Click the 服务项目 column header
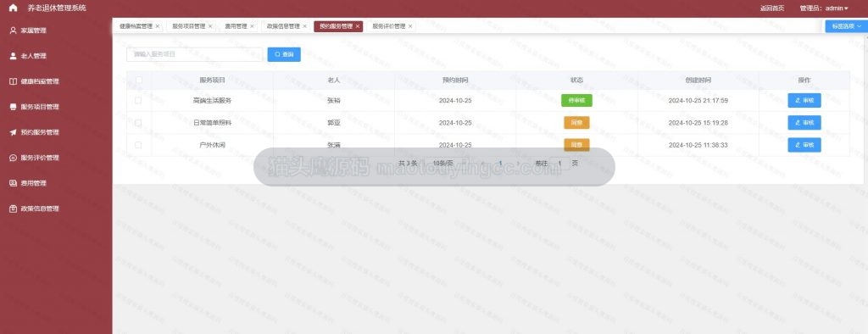 click(x=213, y=81)
